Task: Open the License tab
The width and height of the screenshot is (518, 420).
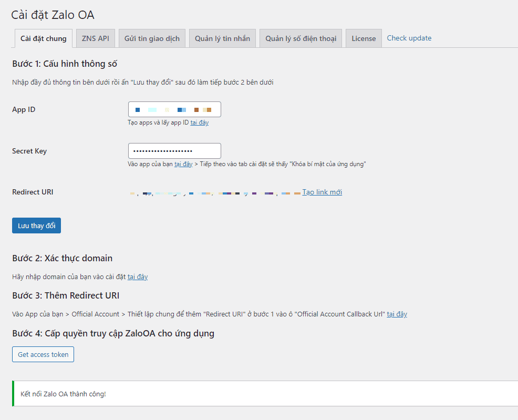Action: click(x=364, y=38)
